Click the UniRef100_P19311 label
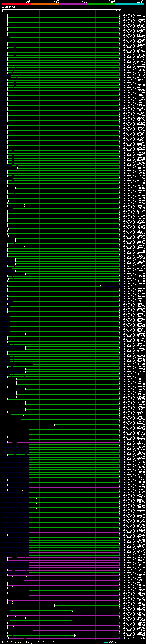Image resolution: width=146 pixels, height=644 pixels. tap(133, 291)
